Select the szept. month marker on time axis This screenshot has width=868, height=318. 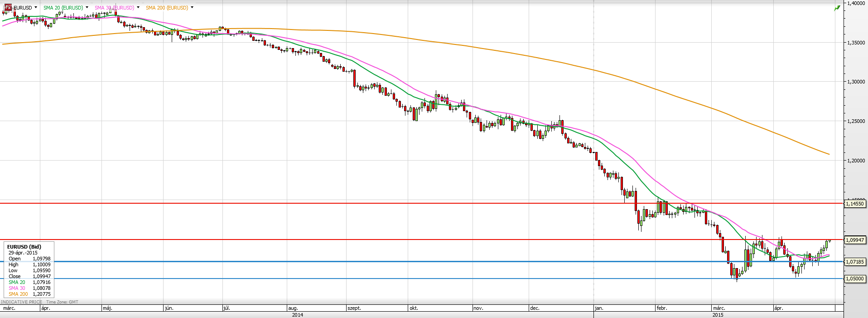point(354,308)
